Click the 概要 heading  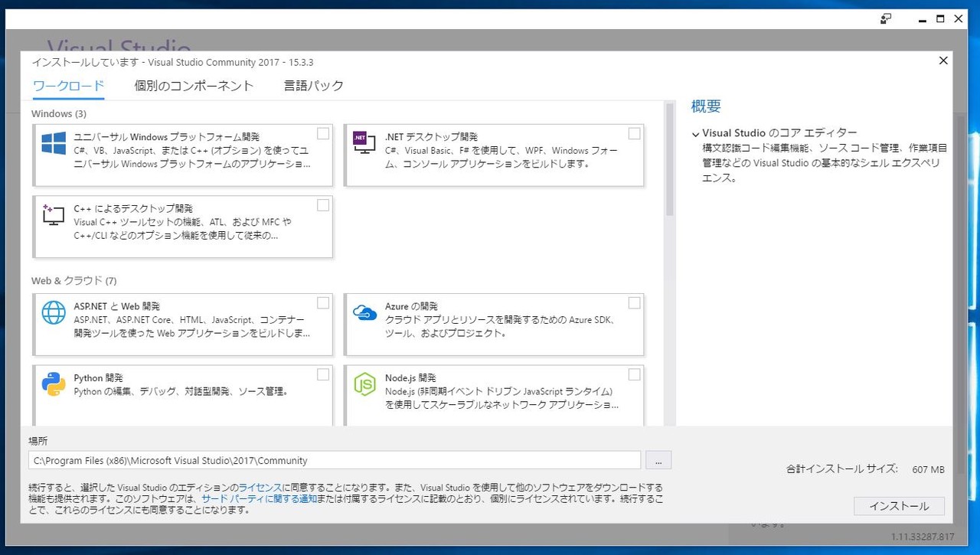click(x=706, y=106)
